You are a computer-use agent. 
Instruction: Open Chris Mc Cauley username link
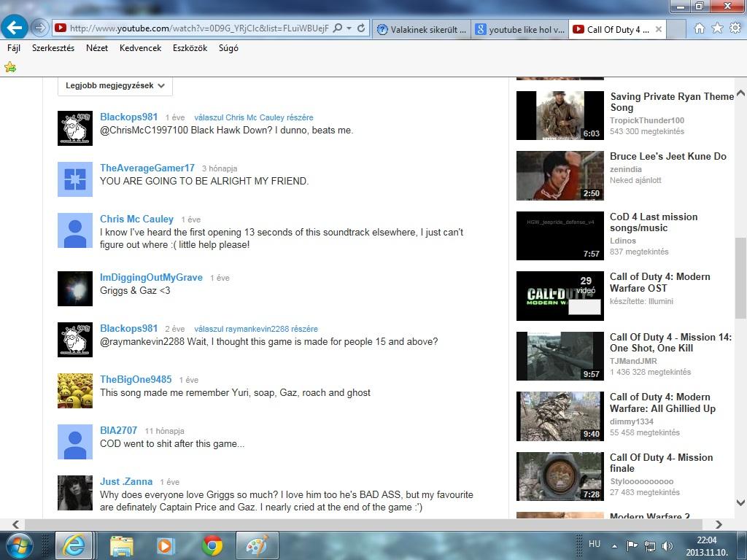136,219
